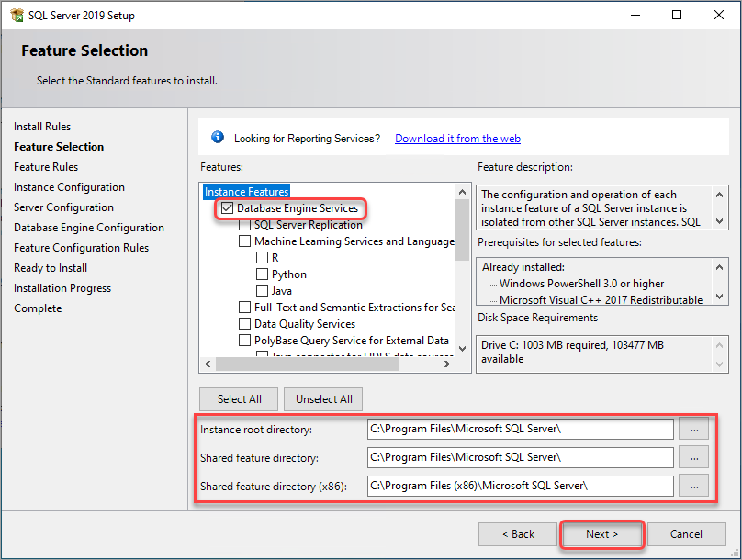Image resolution: width=742 pixels, height=560 pixels.
Task: Toggle Database Engine Services checkbox
Action: [x=228, y=208]
